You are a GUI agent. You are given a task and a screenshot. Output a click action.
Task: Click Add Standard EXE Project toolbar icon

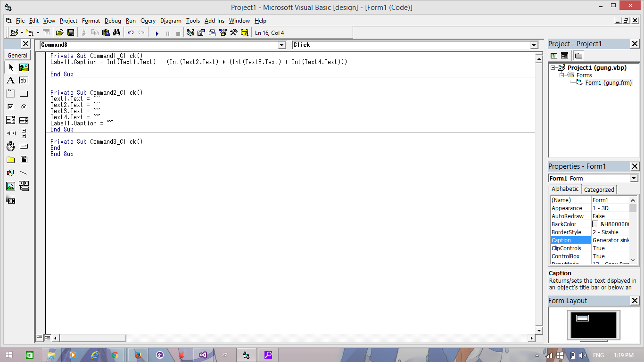pos(14,33)
